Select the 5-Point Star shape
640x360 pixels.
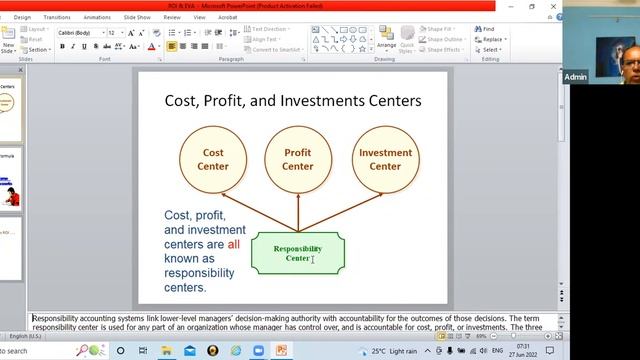click(x=362, y=49)
